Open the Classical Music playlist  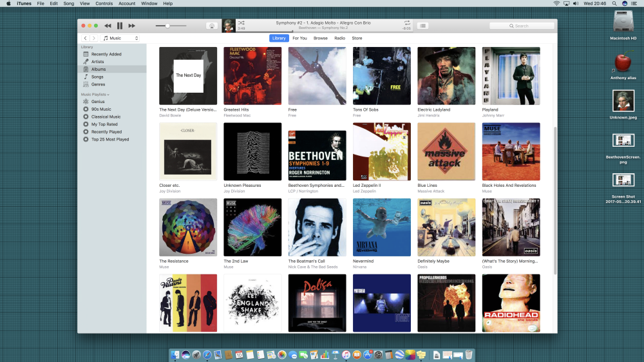click(106, 117)
